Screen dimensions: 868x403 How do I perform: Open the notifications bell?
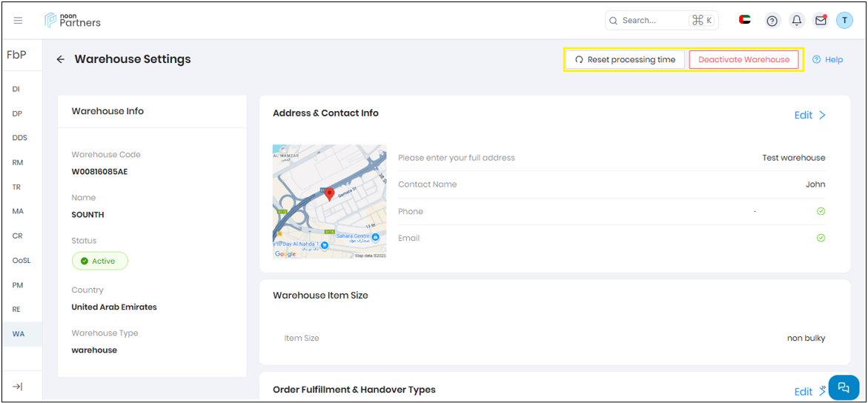(x=797, y=21)
